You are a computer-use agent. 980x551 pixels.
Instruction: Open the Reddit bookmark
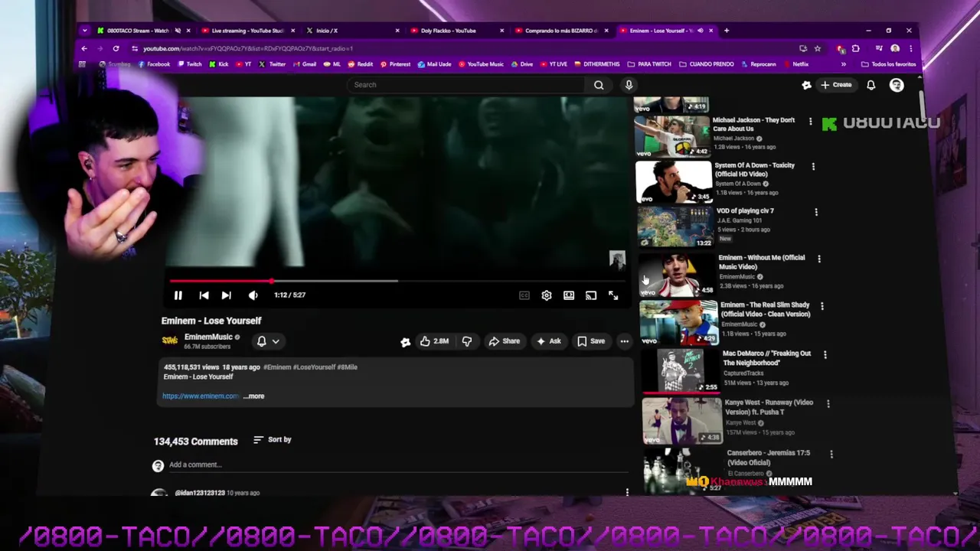click(360, 64)
